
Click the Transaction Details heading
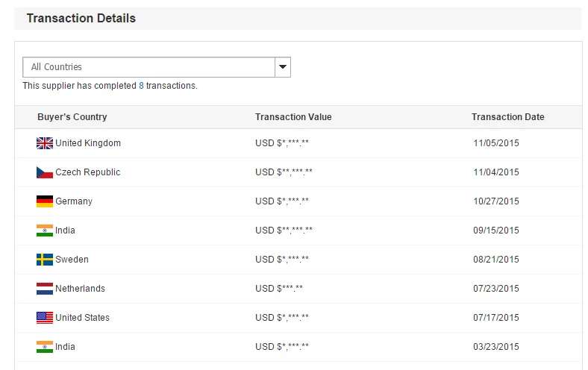pyautogui.click(x=81, y=19)
